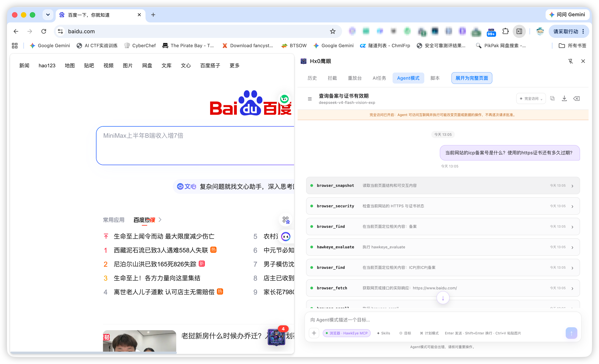Add attachment with plus button
Image resolution: width=599 pixels, height=364 pixels.
tap(314, 333)
